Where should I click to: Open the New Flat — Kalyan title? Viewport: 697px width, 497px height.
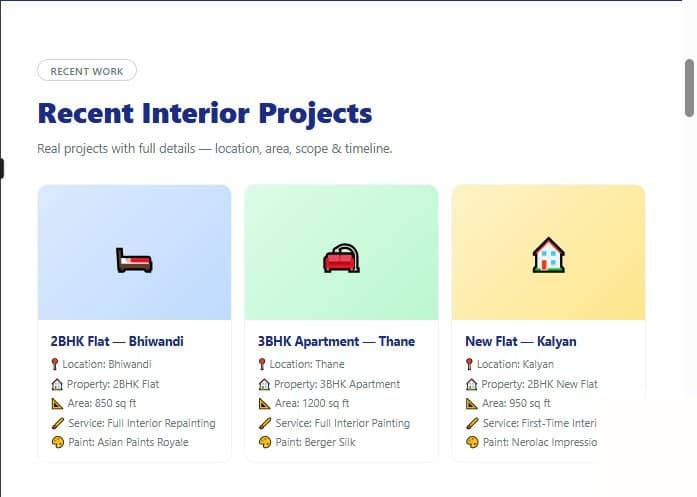pos(521,341)
